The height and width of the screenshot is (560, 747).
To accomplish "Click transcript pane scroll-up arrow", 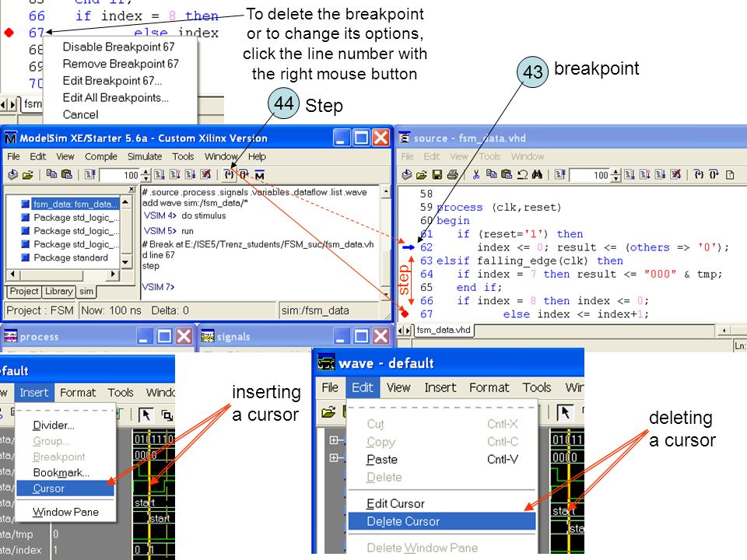I will click(x=386, y=191).
